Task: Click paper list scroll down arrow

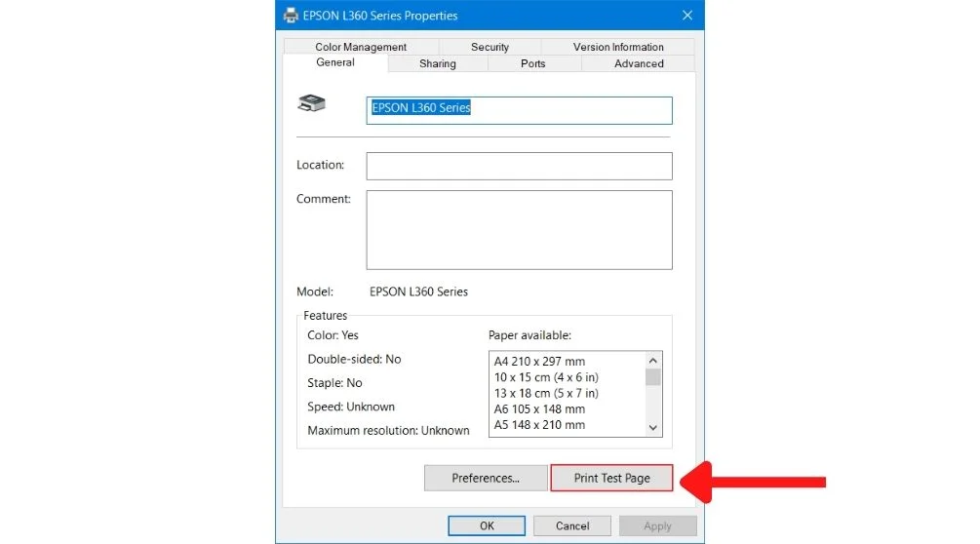Action: coord(653,428)
